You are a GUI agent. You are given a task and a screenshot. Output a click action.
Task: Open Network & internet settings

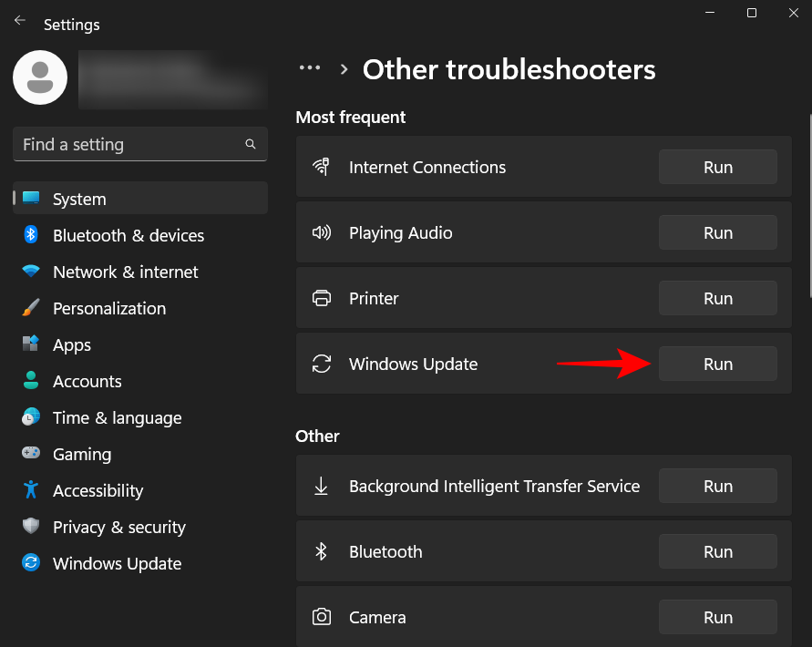125,272
